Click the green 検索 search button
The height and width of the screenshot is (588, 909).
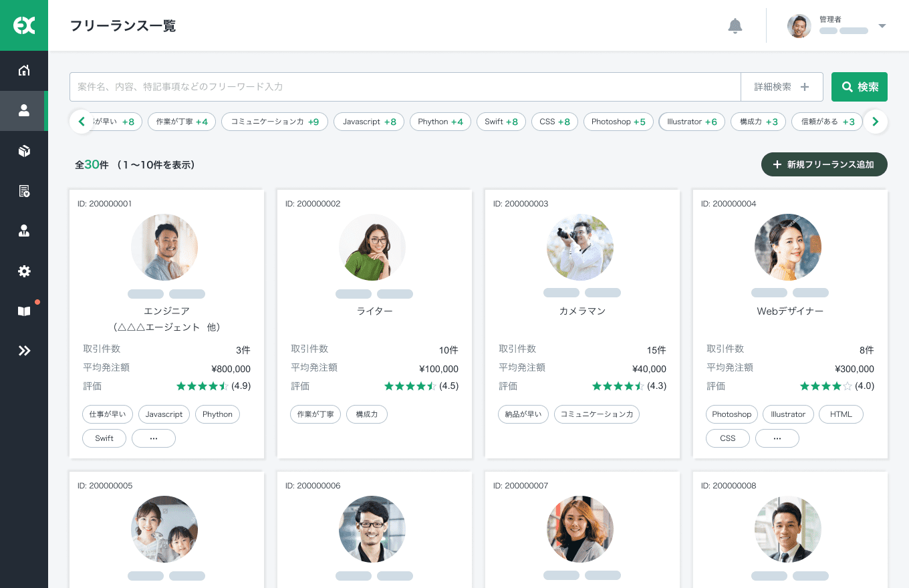tap(859, 87)
